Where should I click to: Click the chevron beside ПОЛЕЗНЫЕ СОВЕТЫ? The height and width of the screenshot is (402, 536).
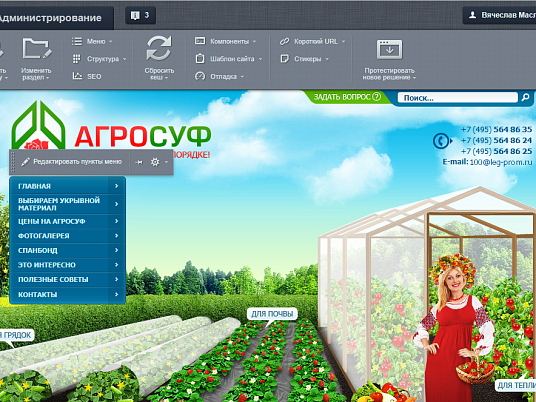117,279
